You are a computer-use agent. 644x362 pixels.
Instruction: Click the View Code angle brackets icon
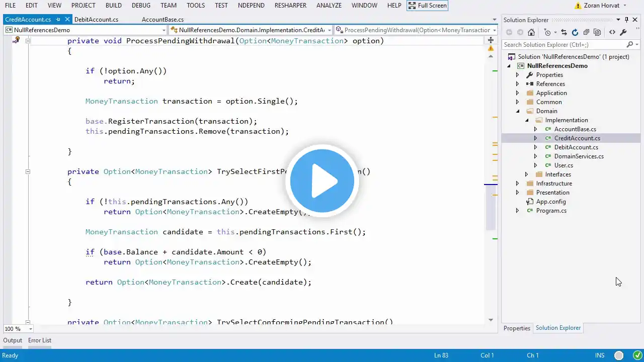coord(612,32)
